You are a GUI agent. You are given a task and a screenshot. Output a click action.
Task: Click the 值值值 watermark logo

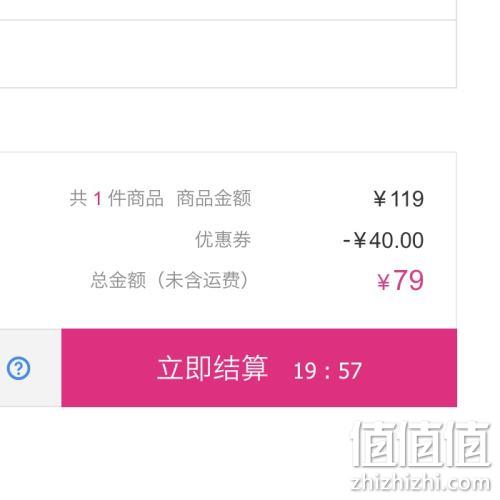(421, 444)
